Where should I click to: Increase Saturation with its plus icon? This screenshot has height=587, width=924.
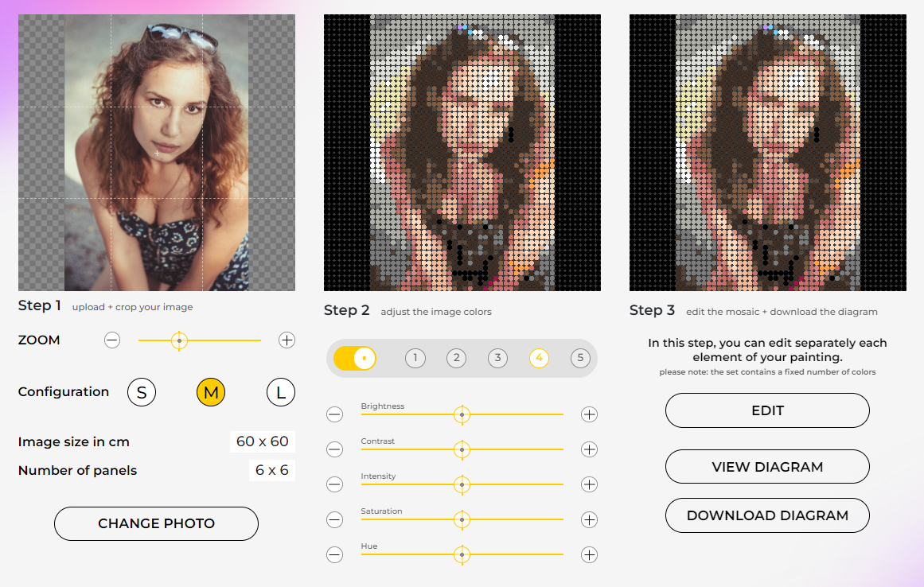point(589,520)
